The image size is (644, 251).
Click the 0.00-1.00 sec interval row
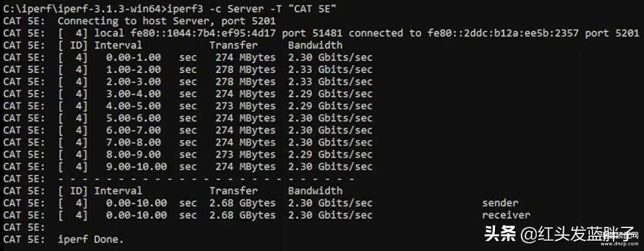[188, 58]
